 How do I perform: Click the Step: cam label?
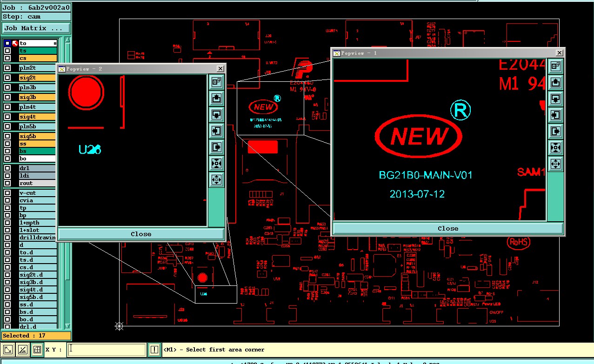(x=36, y=17)
